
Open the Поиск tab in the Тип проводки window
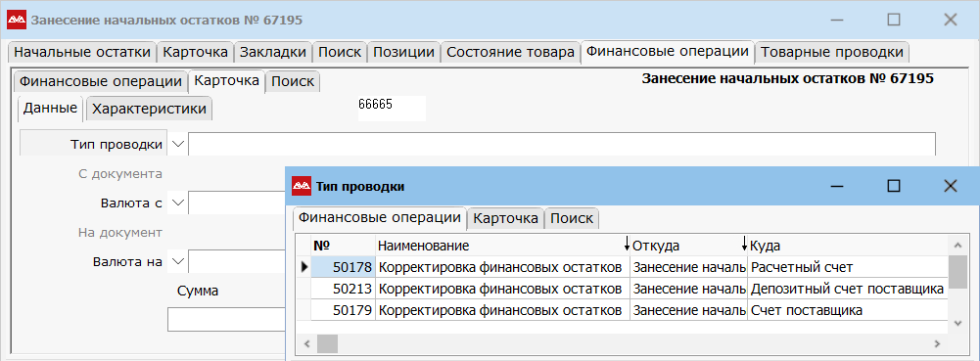point(572,218)
